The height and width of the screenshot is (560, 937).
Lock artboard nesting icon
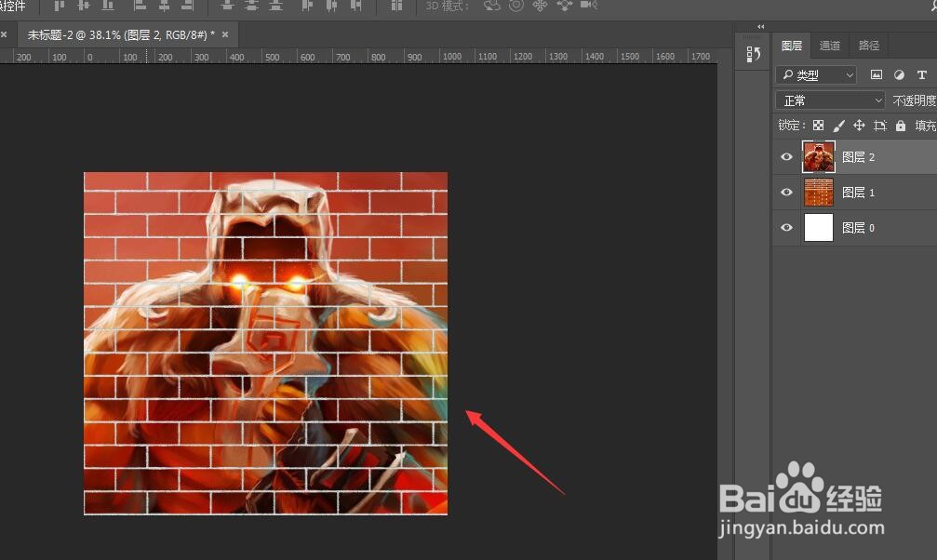pyautogui.click(x=879, y=125)
